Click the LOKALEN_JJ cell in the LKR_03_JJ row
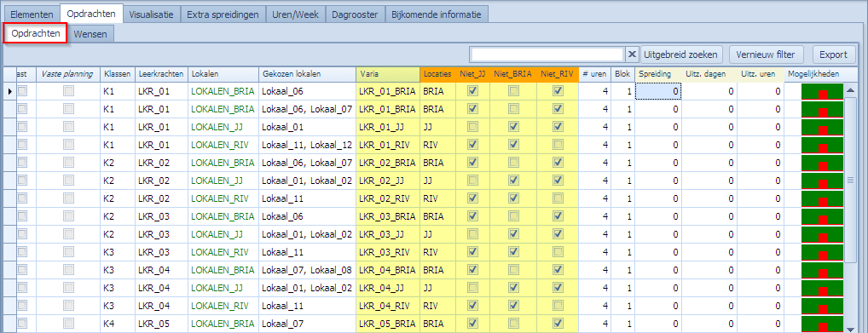 click(x=223, y=234)
